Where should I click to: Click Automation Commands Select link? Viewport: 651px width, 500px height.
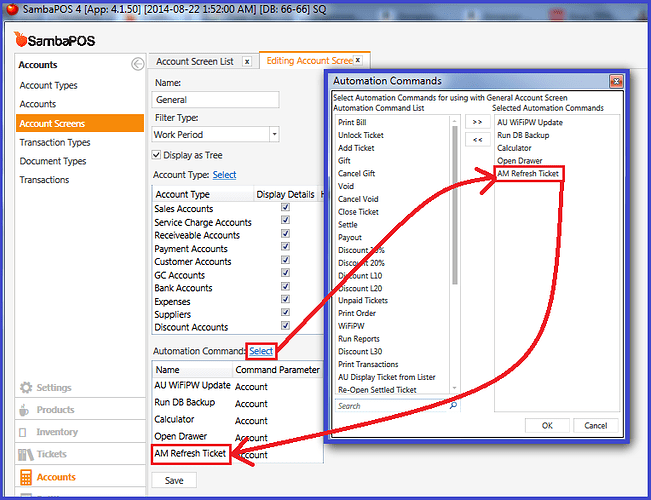pyautogui.click(x=261, y=351)
